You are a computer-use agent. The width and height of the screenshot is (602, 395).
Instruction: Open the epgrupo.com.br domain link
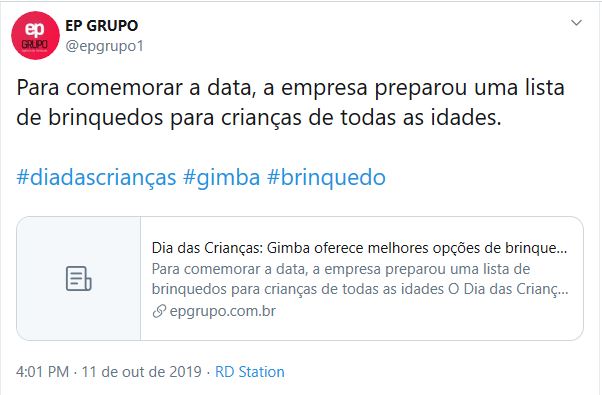[223, 311]
